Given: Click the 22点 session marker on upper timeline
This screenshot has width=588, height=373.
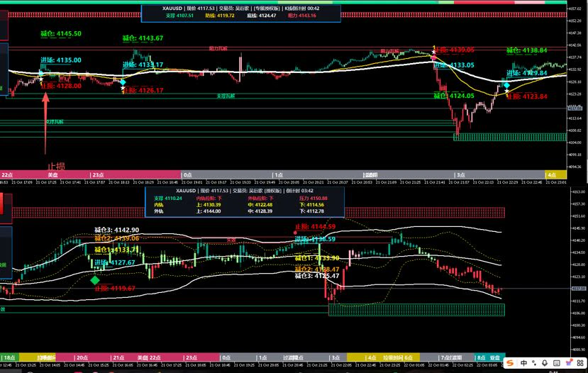Looking at the screenshot, I should (x=7, y=175).
